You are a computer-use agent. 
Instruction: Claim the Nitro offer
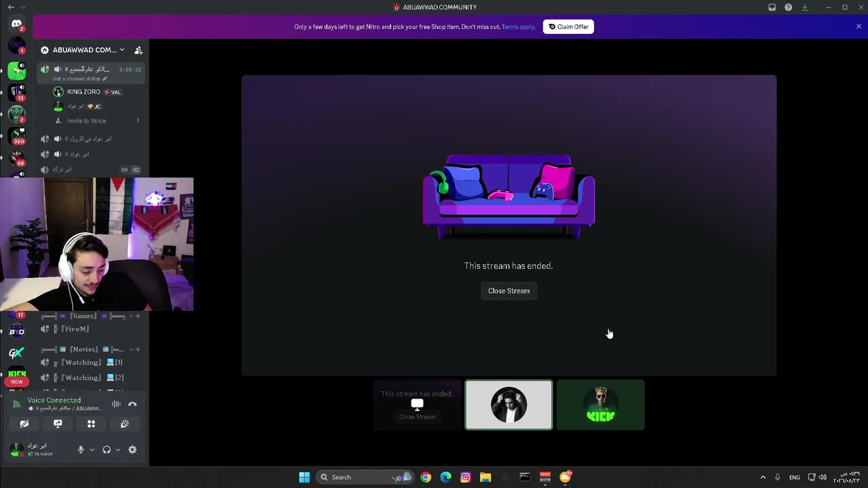568,27
